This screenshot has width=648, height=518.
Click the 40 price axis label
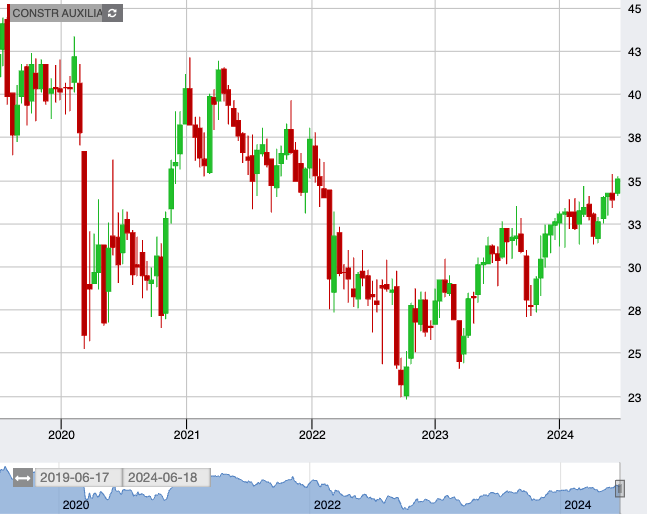(x=634, y=95)
